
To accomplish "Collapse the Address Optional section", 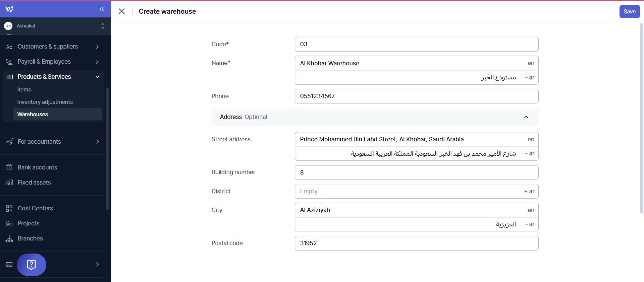I will click(526, 117).
